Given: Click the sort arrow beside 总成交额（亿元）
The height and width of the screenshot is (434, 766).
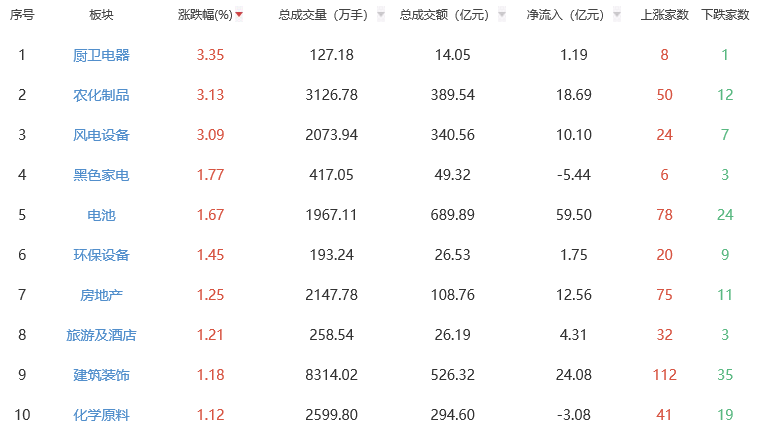Looking at the screenshot, I should pyautogui.click(x=502, y=15).
